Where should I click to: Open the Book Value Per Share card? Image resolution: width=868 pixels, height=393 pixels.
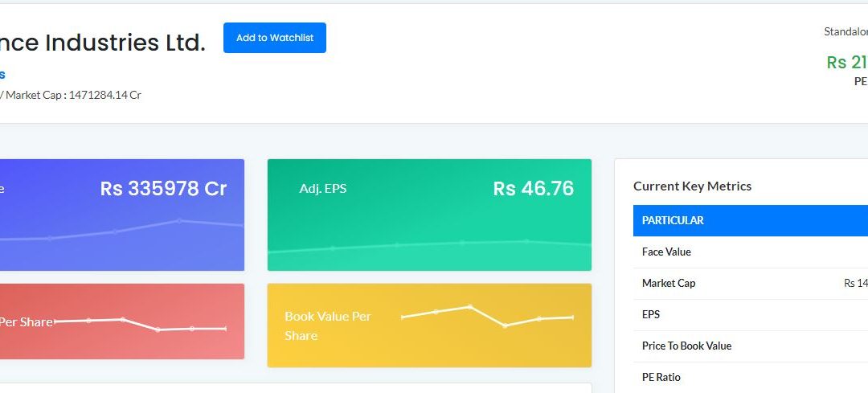point(429,325)
